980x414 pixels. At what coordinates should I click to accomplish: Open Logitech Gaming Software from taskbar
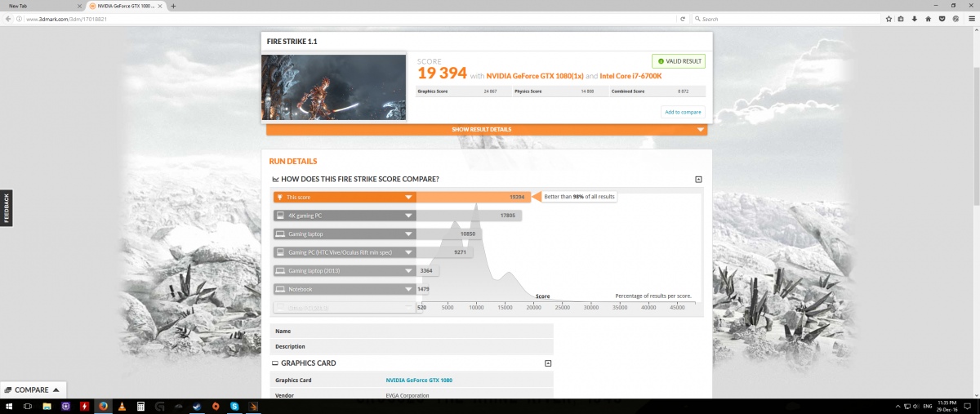pyautogui.click(x=160, y=406)
